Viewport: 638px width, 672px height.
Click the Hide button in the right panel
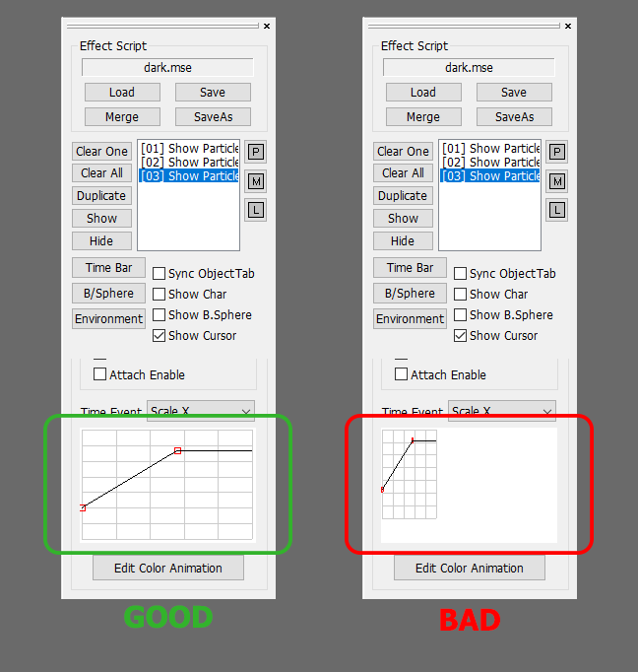tap(404, 240)
